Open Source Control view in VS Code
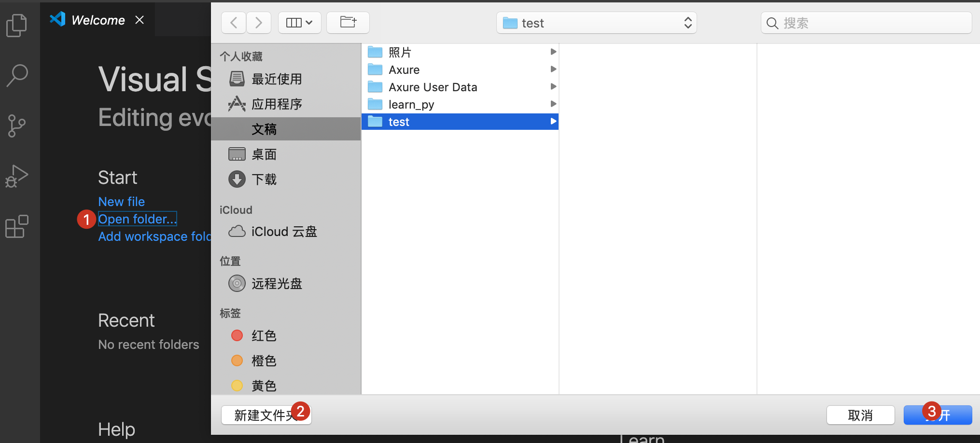Viewport: 980px width, 443px height. click(x=17, y=126)
